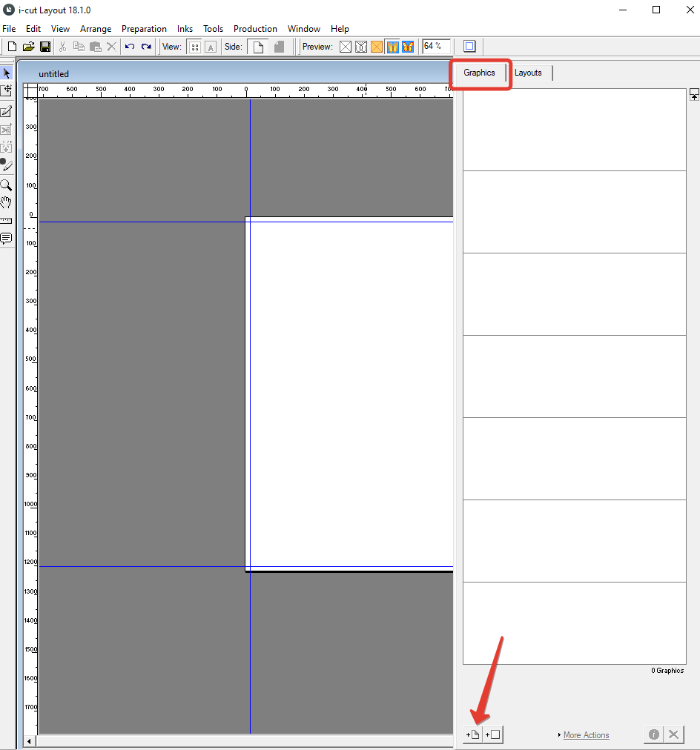Click the Copy icon in toolbar
Viewport: 700px width, 750px height.
pos(79,47)
